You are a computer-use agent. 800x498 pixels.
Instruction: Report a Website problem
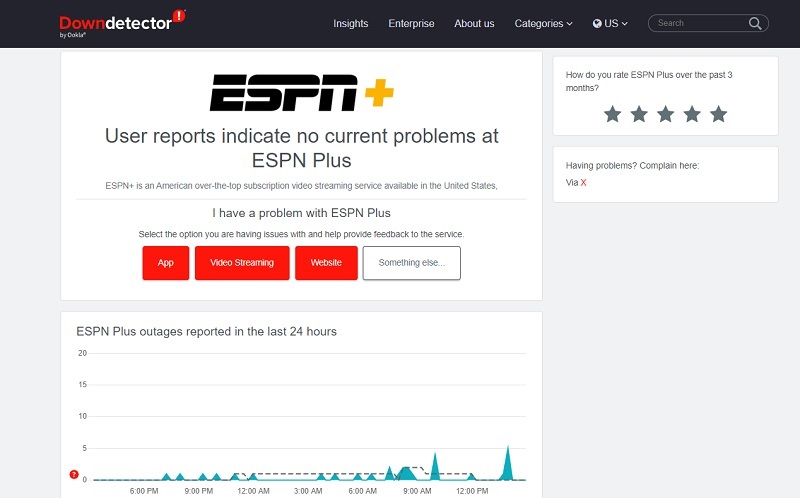(x=326, y=263)
